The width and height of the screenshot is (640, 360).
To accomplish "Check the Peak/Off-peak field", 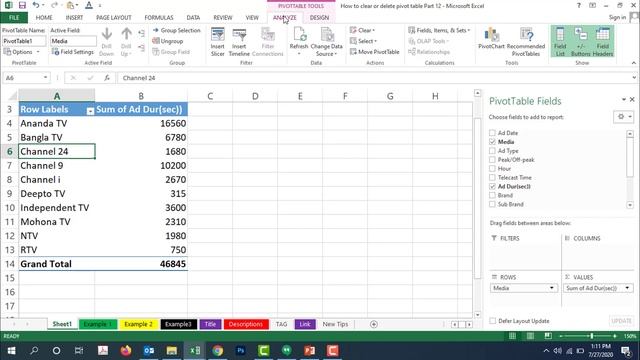I will 492,160.
